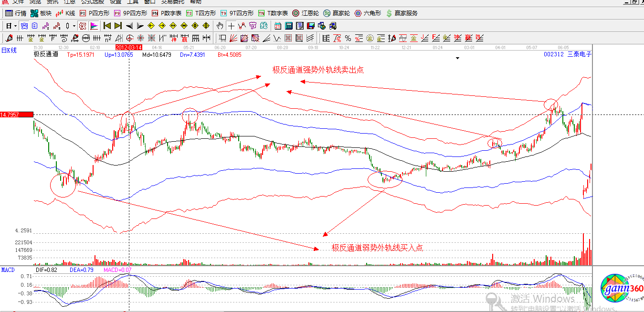Open the small black triangle dropdown above chart
This screenshot has height=312, width=644.
pyautogui.click(x=458, y=58)
